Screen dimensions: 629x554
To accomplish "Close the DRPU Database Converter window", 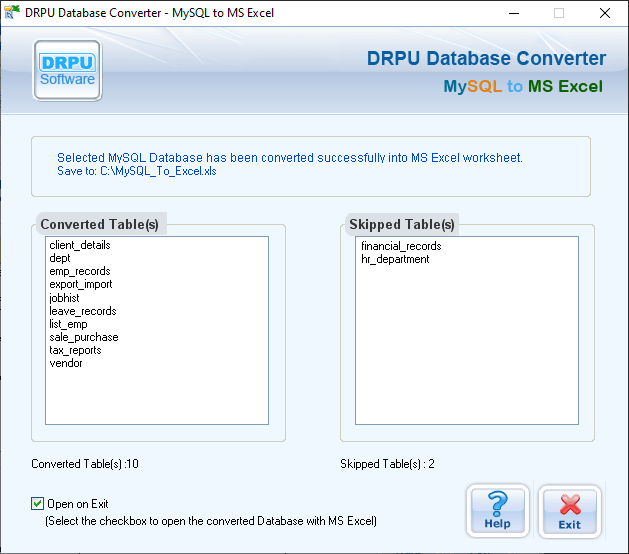I will coord(605,13).
